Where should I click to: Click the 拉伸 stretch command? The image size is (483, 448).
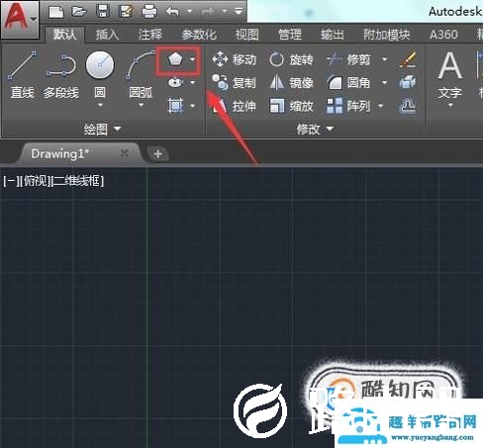[x=235, y=106]
